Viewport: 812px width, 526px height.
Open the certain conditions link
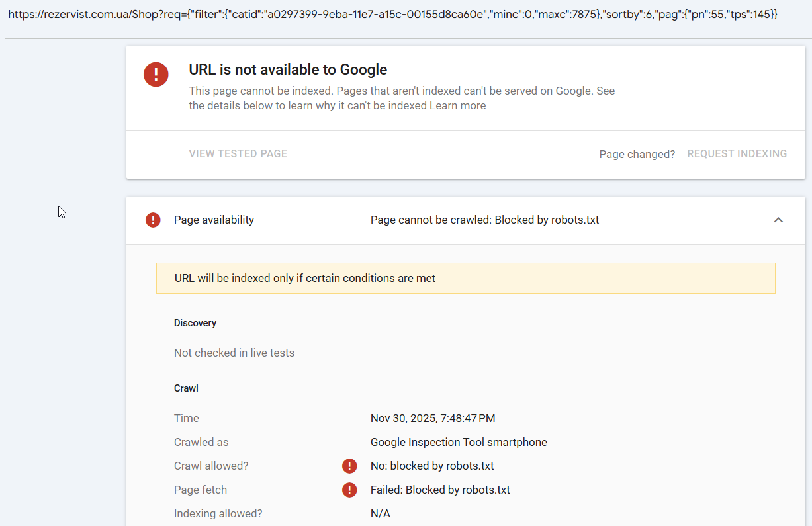pyautogui.click(x=350, y=278)
